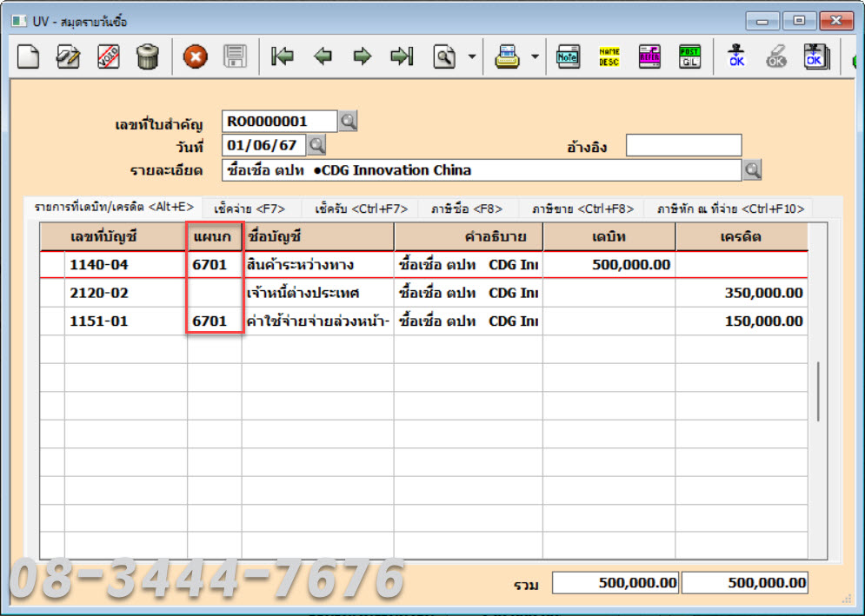Click the multi-document OK stamp icon

(x=816, y=56)
